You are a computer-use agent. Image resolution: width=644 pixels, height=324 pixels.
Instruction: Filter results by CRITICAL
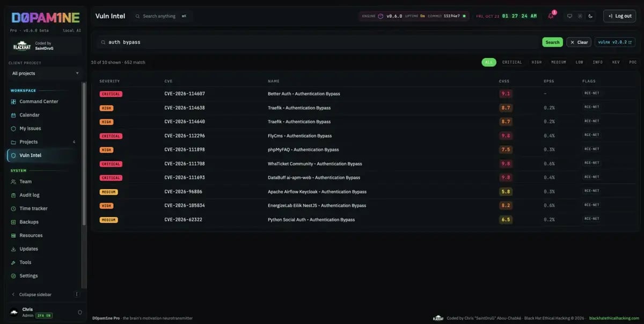(512, 62)
